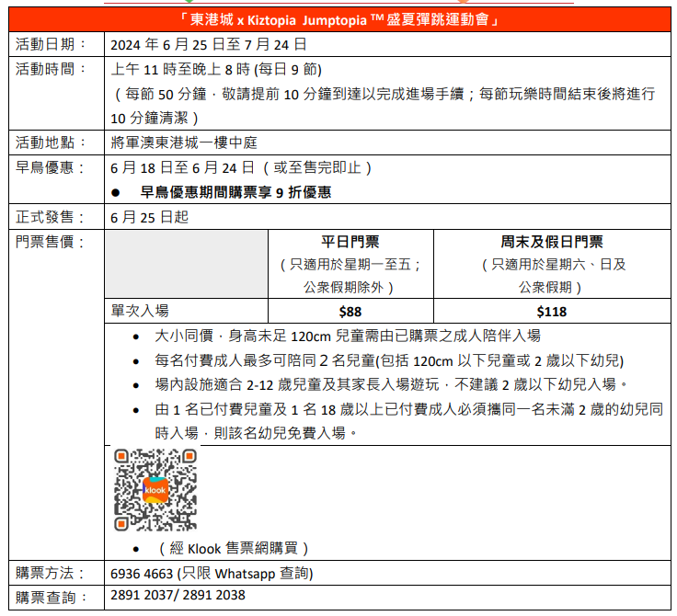Click the 大小同價 bullet point line
Screen dimensions: 677x616
point(348,337)
